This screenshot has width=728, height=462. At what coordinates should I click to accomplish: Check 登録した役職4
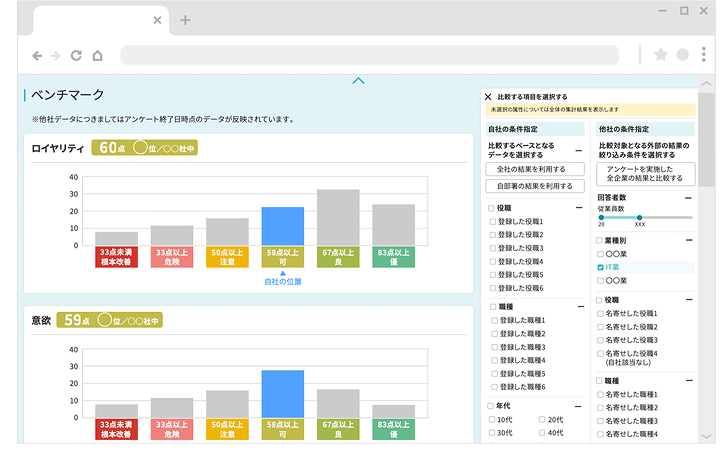(493, 261)
